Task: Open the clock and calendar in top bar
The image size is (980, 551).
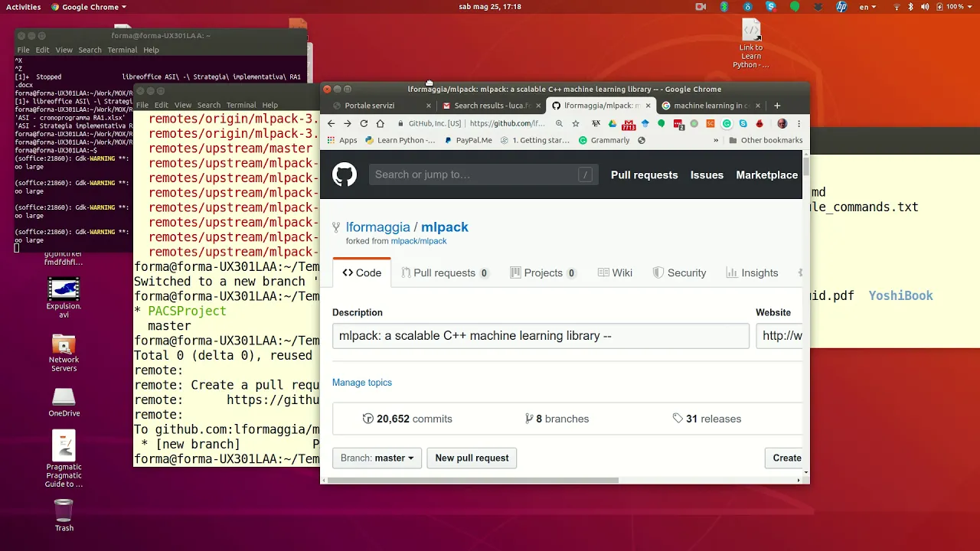Action: click(x=490, y=7)
